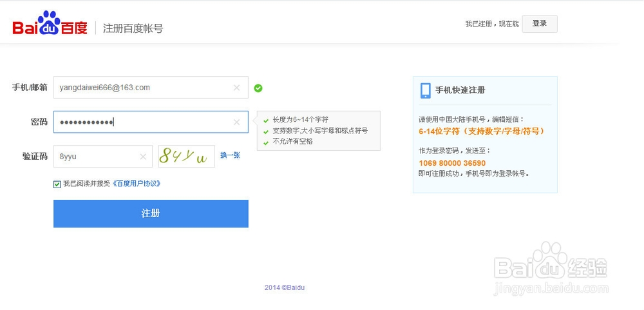Click the orange 6-14位字符 text
The height and width of the screenshot is (310, 644).
pyautogui.click(x=482, y=131)
